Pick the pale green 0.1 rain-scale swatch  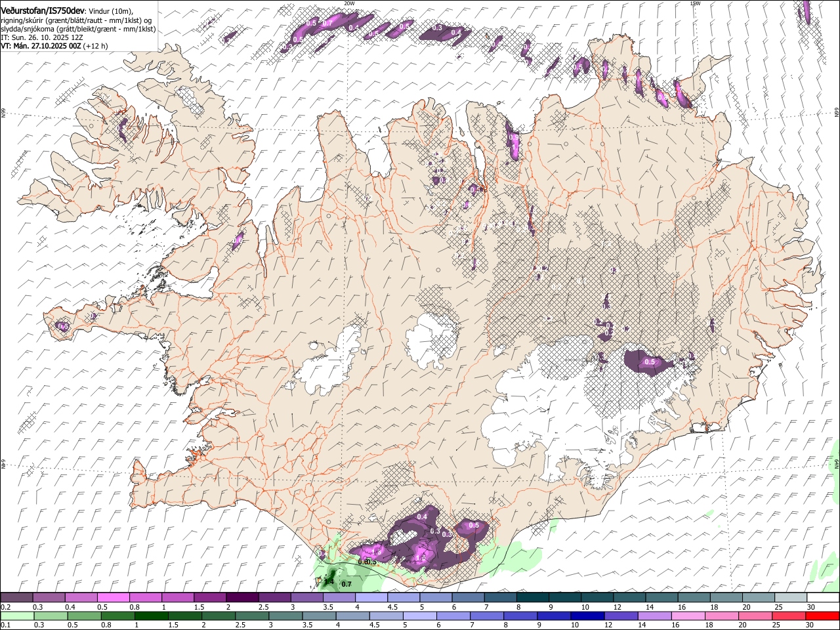(18, 616)
